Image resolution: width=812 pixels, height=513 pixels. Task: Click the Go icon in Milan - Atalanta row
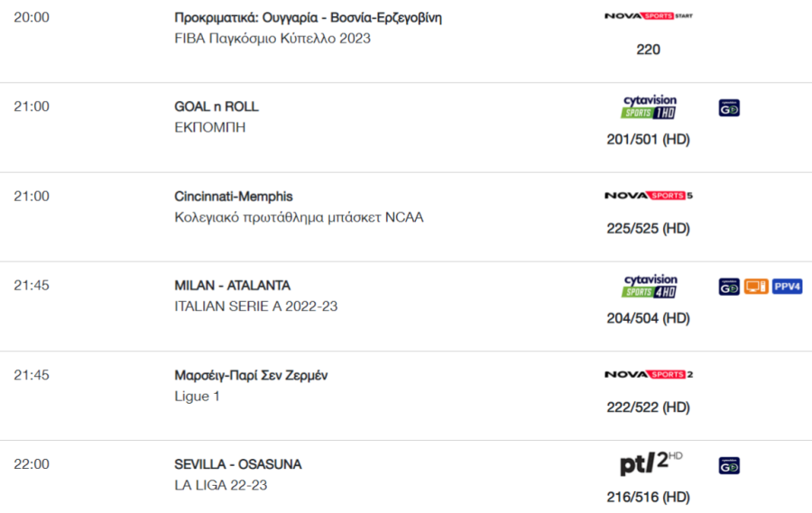729,287
